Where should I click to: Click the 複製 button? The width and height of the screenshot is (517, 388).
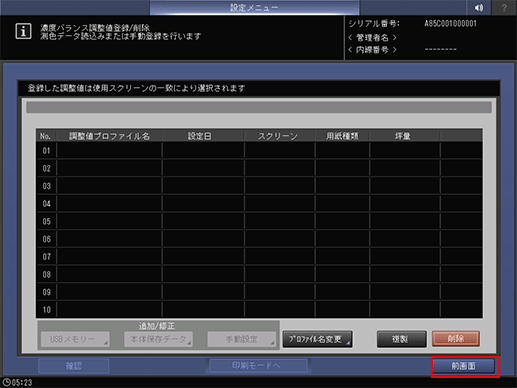402,339
